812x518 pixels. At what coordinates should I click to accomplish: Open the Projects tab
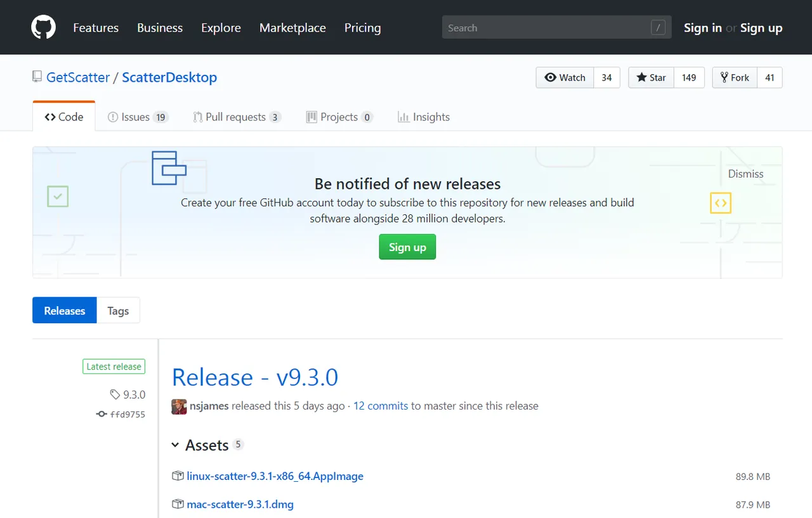[339, 117]
